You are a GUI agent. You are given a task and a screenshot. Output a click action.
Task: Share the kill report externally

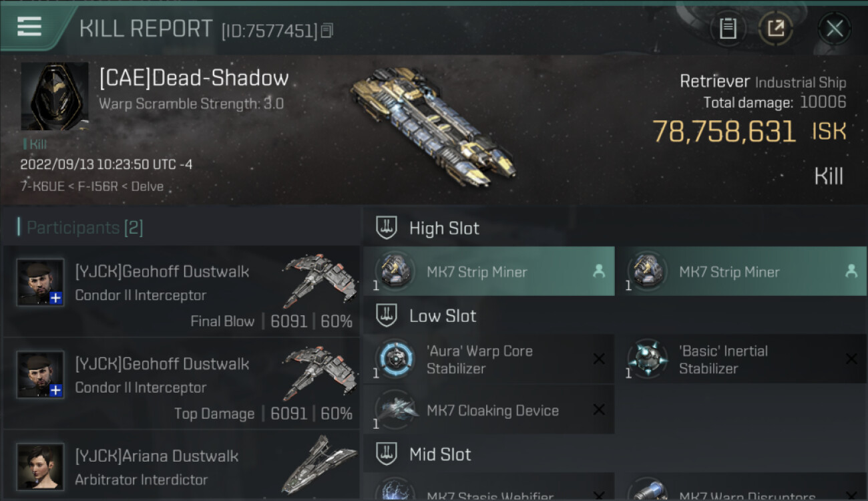pos(776,29)
